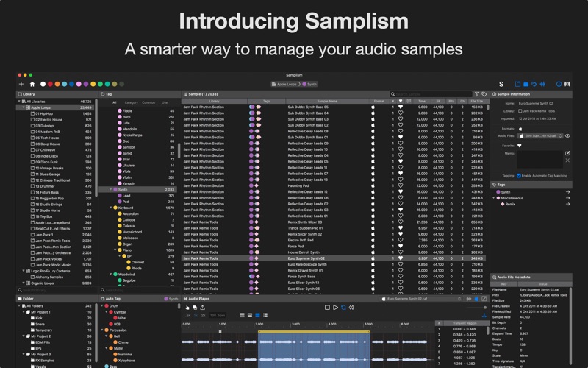
Task: Sort samples by Sample Name column
Action: [327, 102]
